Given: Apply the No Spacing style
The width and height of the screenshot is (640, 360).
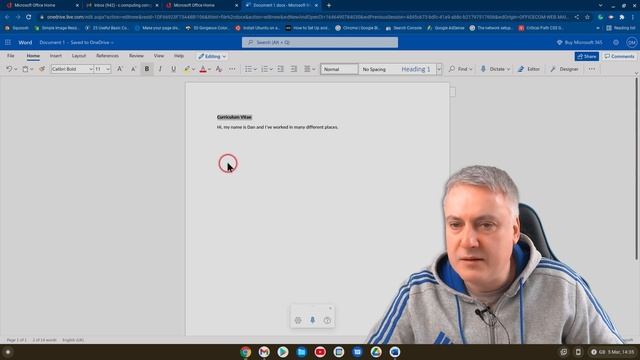Looking at the screenshot, I should [374, 69].
